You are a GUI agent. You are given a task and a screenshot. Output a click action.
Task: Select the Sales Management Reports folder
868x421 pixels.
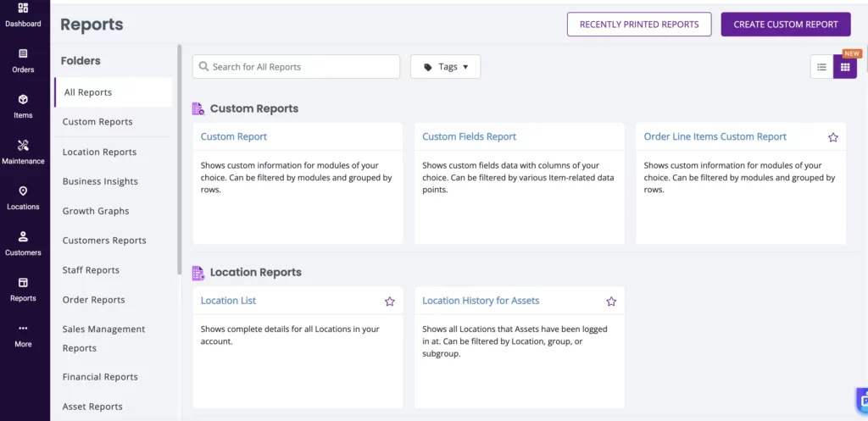pyautogui.click(x=103, y=339)
